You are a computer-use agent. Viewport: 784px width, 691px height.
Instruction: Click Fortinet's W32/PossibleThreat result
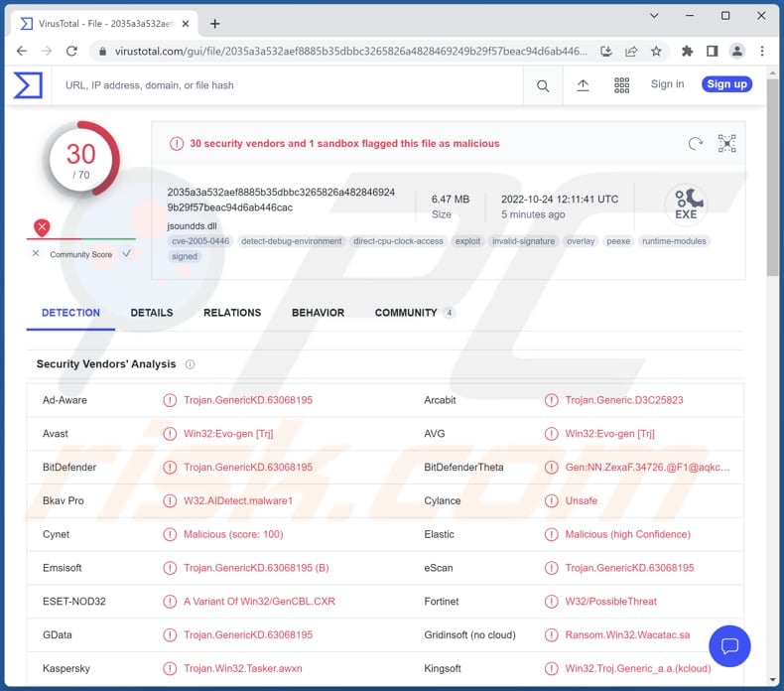click(610, 602)
